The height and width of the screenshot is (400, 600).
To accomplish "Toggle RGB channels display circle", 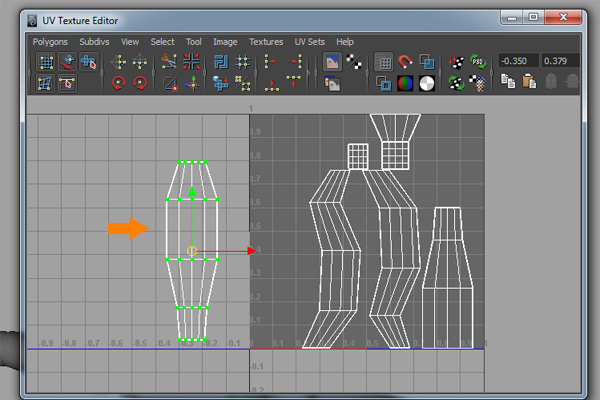I will tap(406, 84).
